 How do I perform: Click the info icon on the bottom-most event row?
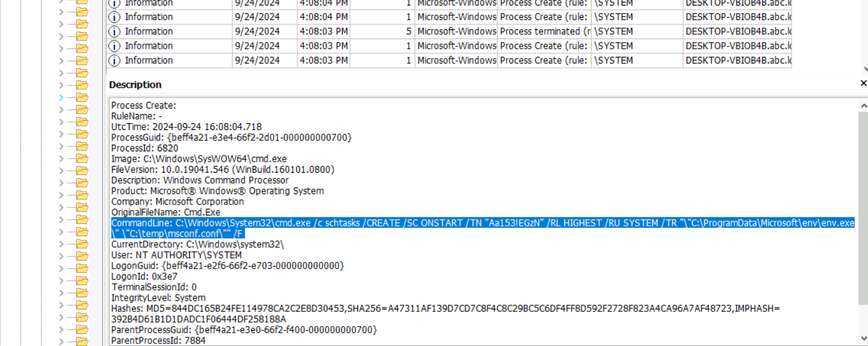click(x=114, y=60)
